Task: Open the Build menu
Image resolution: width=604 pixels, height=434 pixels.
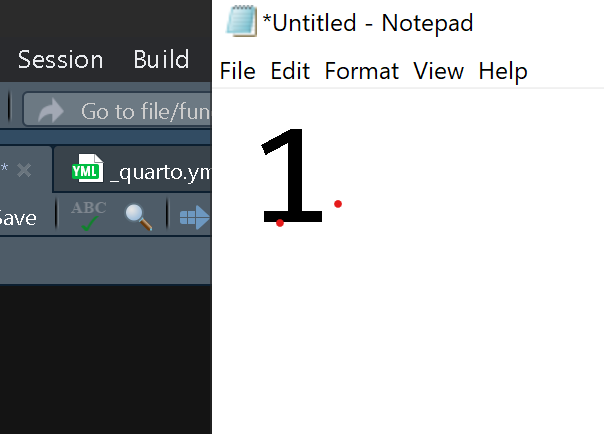Action: [161, 59]
